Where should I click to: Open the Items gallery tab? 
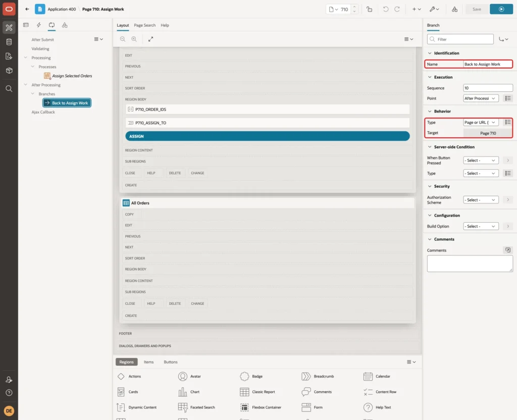click(x=149, y=362)
